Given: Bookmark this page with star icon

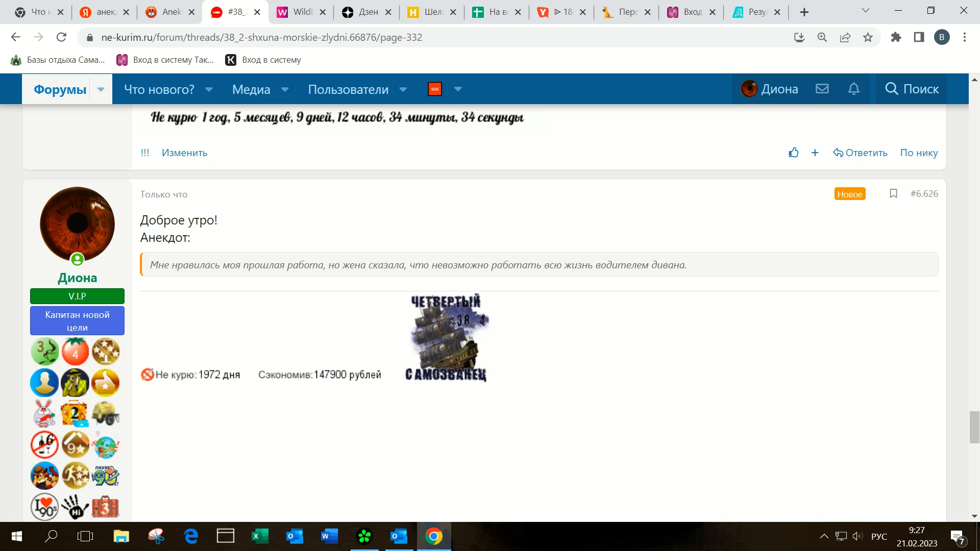Looking at the screenshot, I should pyautogui.click(x=868, y=37).
